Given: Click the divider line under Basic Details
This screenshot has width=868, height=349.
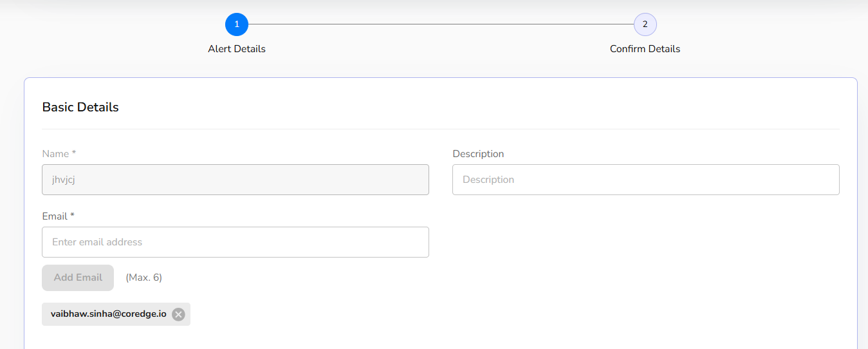Looking at the screenshot, I should [x=441, y=129].
